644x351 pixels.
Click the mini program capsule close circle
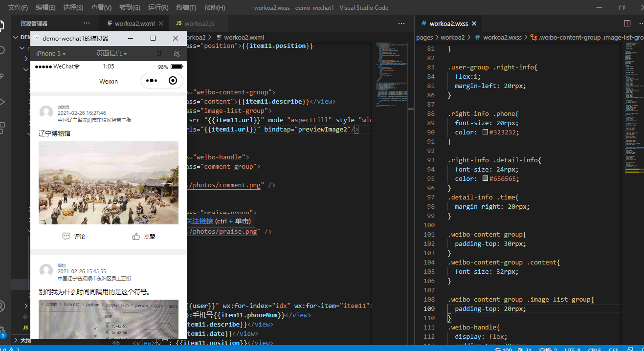(x=173, y=81)
